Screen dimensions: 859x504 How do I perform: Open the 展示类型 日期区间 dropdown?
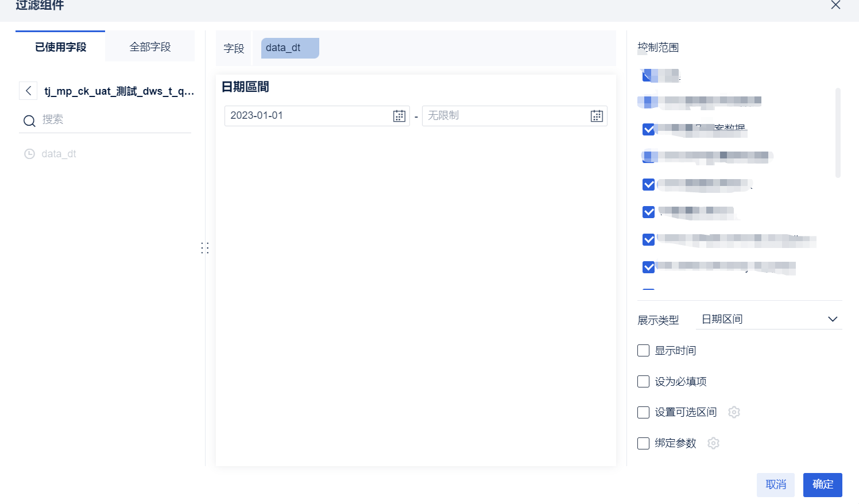click(769, 319)
